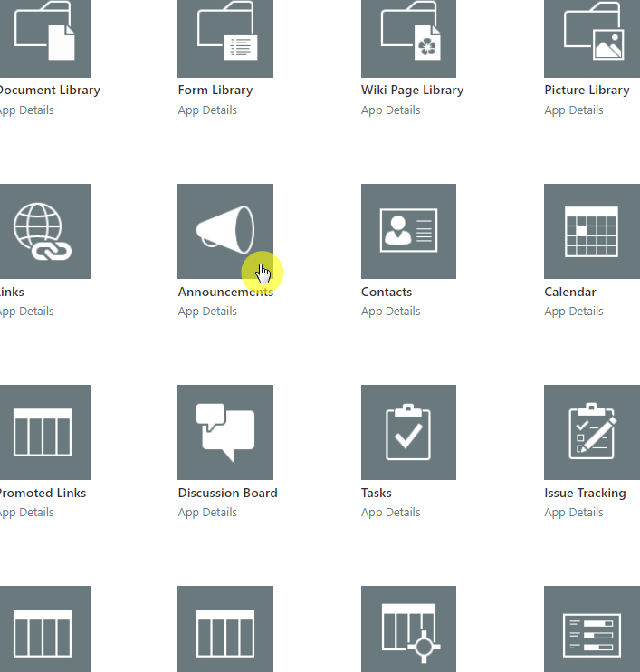Click the Tasks title link

coord(376,494)
